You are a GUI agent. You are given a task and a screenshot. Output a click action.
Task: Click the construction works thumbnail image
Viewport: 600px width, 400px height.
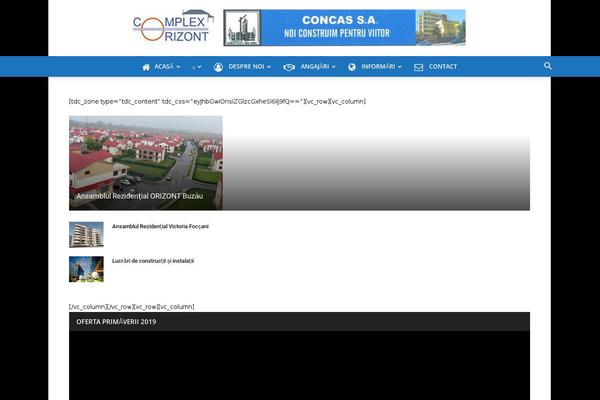(x=86, y=269)
